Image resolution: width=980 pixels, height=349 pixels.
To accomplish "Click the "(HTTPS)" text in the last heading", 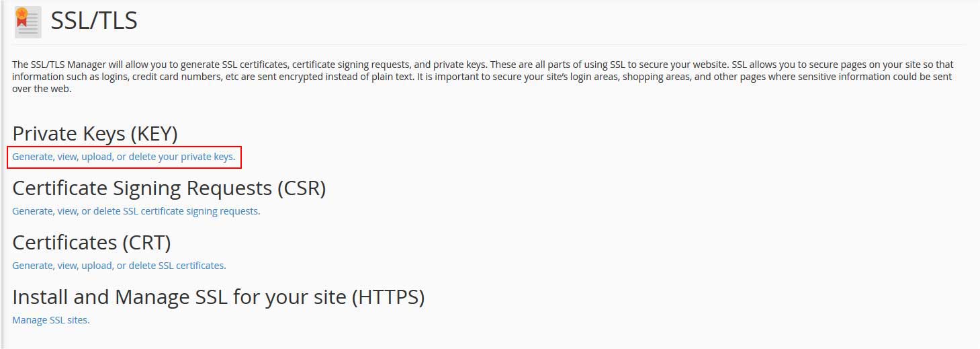I will coord(388,297).
